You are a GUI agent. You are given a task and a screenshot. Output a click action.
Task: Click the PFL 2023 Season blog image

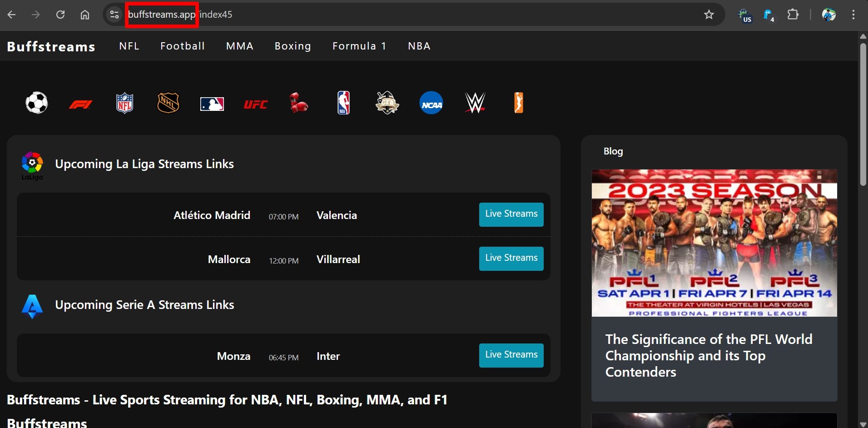tap(714, 243)
